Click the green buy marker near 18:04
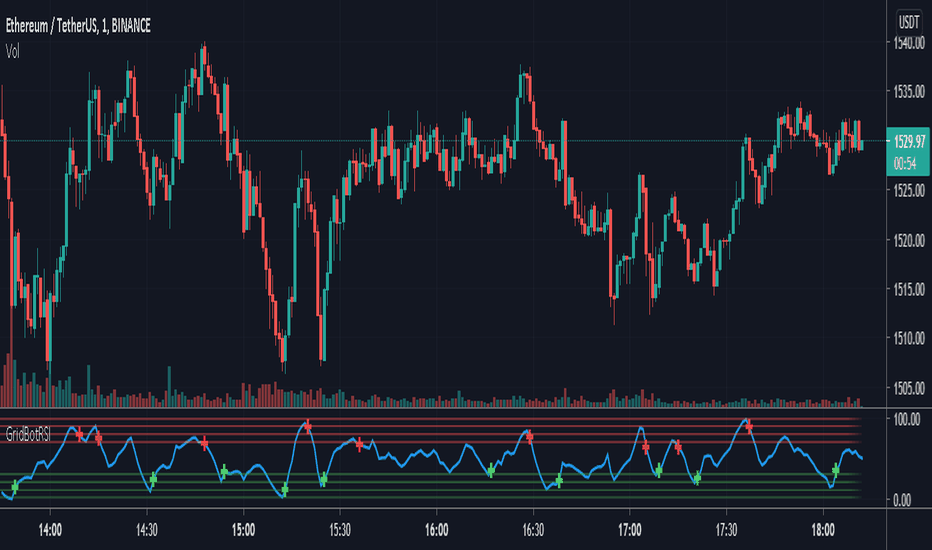Image resolution: width=932 pixels, height=550 pixels. pos(836,470)
